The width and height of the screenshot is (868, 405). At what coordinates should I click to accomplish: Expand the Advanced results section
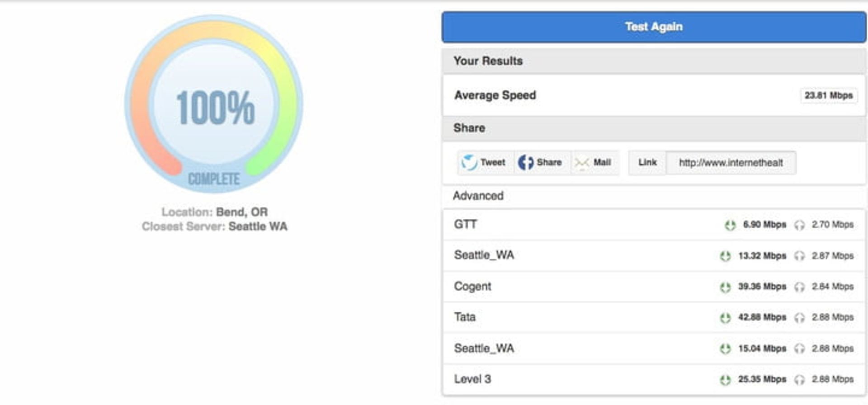point(478,196)
